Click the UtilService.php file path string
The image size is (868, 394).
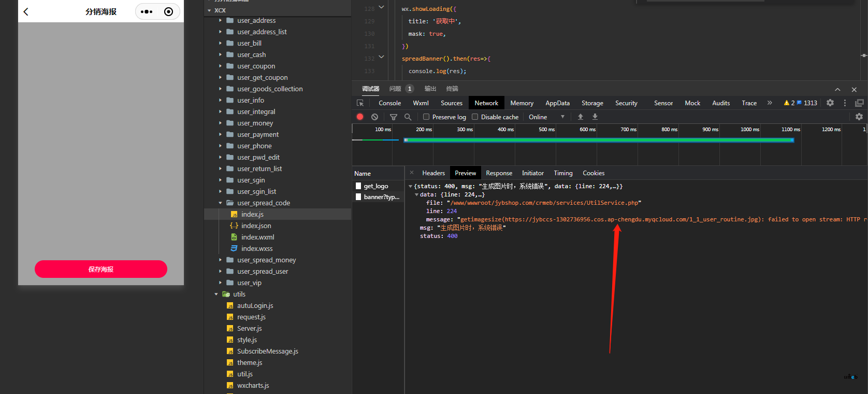click(544, 203)
